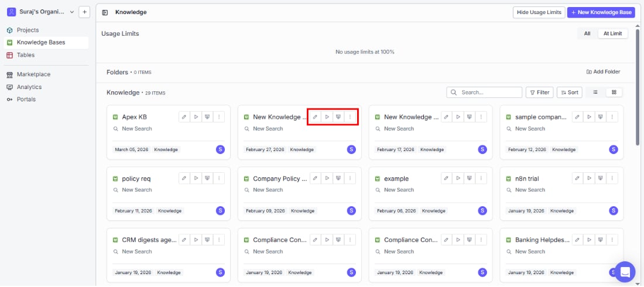The height and width of the screenshot is (287, 644).
Task: Click play icon on n8n trial card
Action: [x=589, y=178]
